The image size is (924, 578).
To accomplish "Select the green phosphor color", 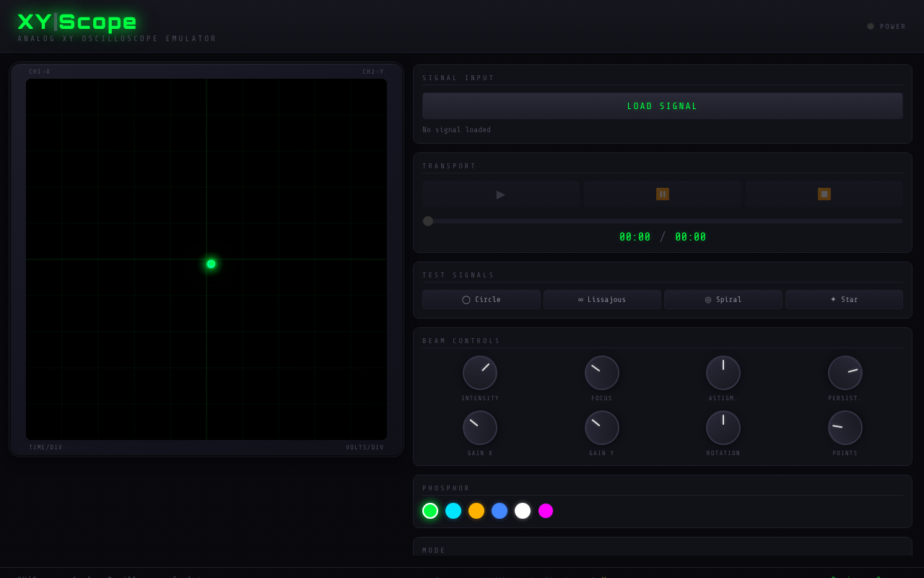I will tap(430, 511).
